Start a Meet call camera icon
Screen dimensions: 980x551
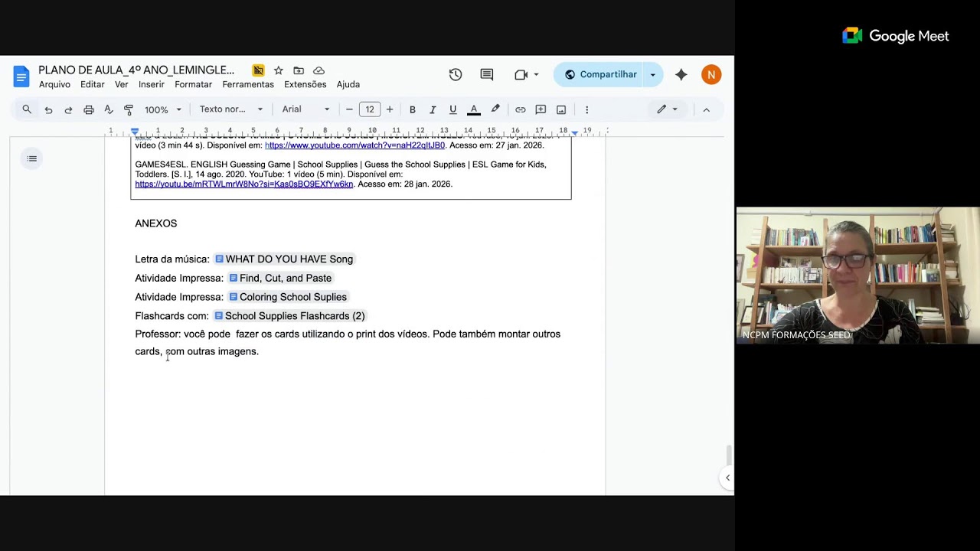coord(521,74)
